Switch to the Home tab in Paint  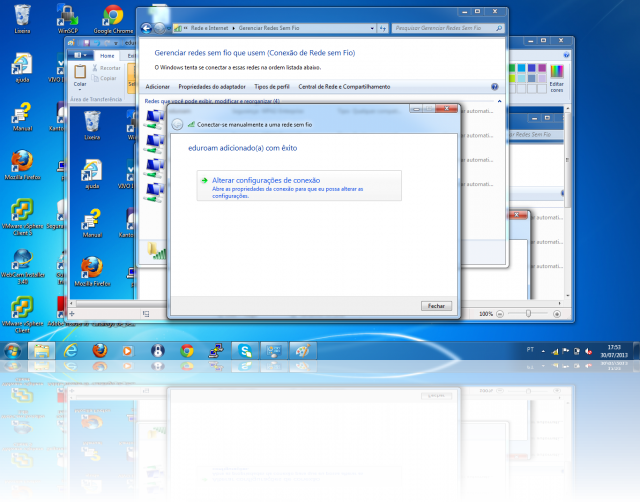[107, 56]
